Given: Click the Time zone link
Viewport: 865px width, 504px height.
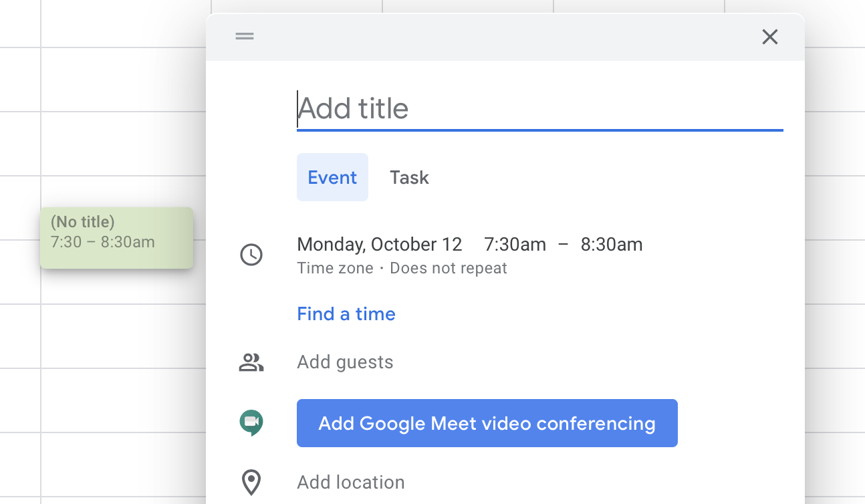Looking at the screenshot, I should pyautogui.click(x=335, y=268).
